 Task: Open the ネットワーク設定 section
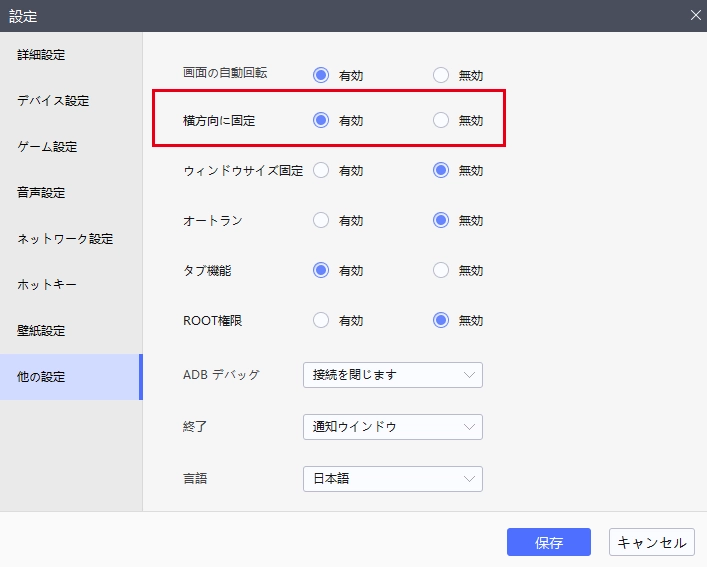click(71, 239)
